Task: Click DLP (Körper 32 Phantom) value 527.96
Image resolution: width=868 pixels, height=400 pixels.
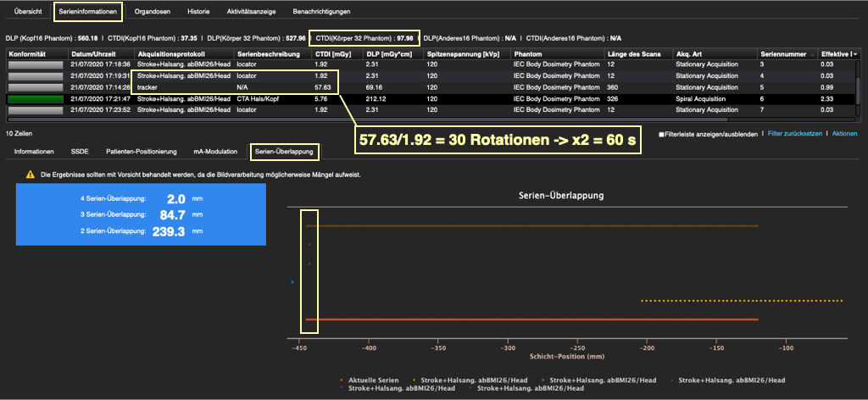Action: click(296, 38)
